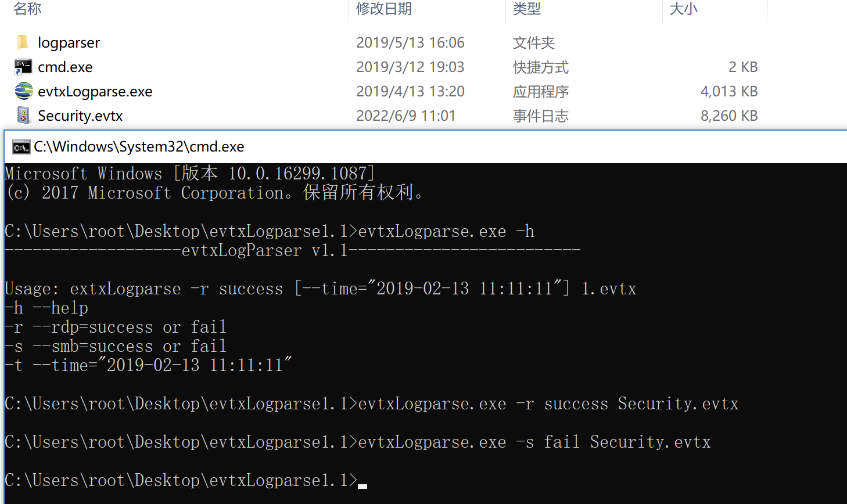The image size is (847, 504).
Task: Click the Security.evtx modified date 2022/6/9
Action: pos(405,116)
